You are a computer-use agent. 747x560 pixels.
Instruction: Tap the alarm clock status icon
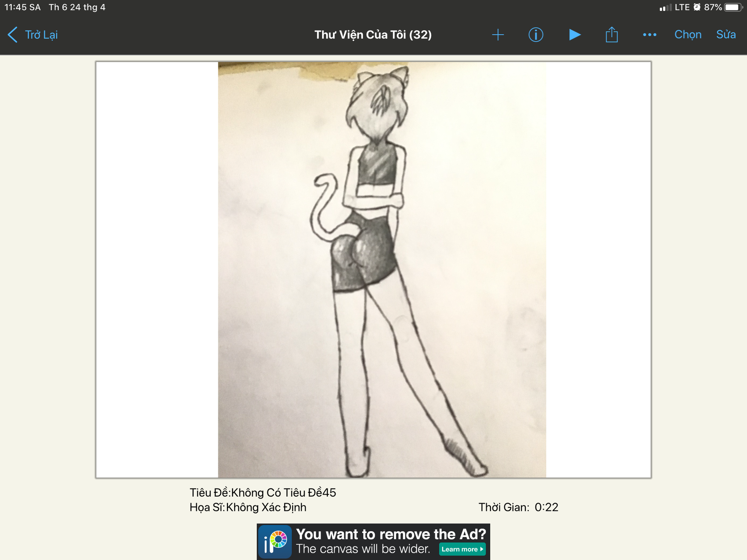(x=697, y=7)
